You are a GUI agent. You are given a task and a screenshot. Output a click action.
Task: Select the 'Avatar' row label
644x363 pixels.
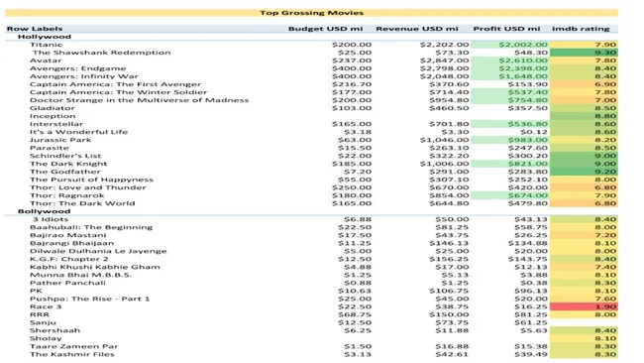point(46,60)
